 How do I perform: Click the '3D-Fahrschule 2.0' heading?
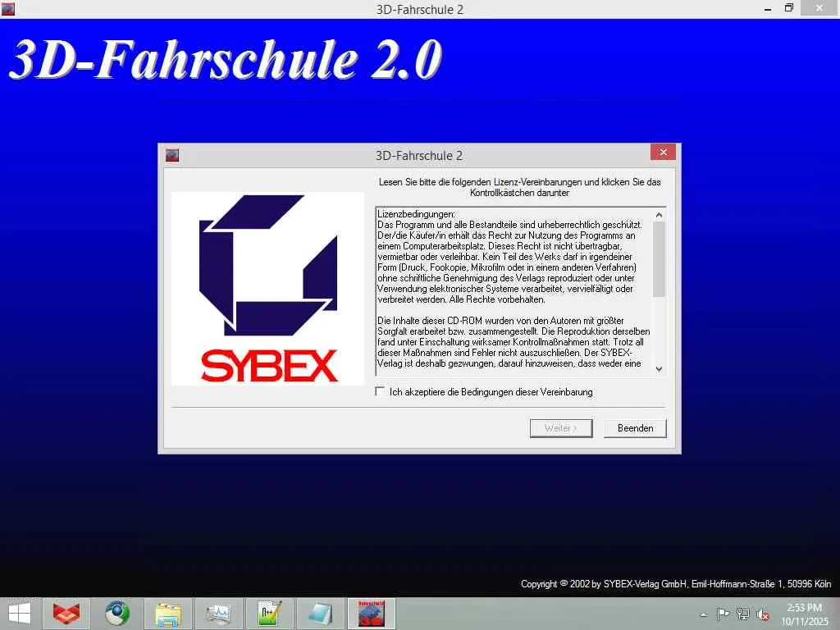[226, 59]
